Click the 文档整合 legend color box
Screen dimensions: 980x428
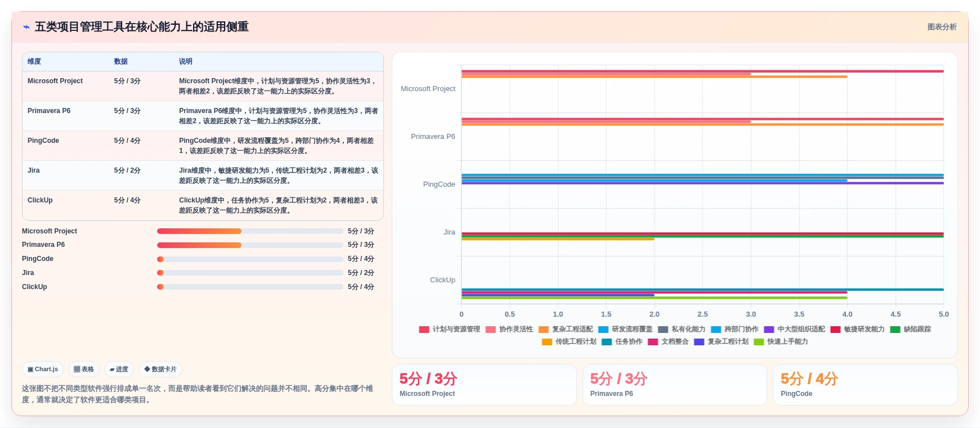coord(652,342)
